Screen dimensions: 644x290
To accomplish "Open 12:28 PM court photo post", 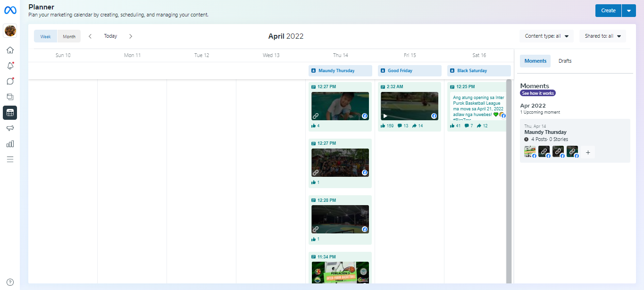I will point(340,219).
